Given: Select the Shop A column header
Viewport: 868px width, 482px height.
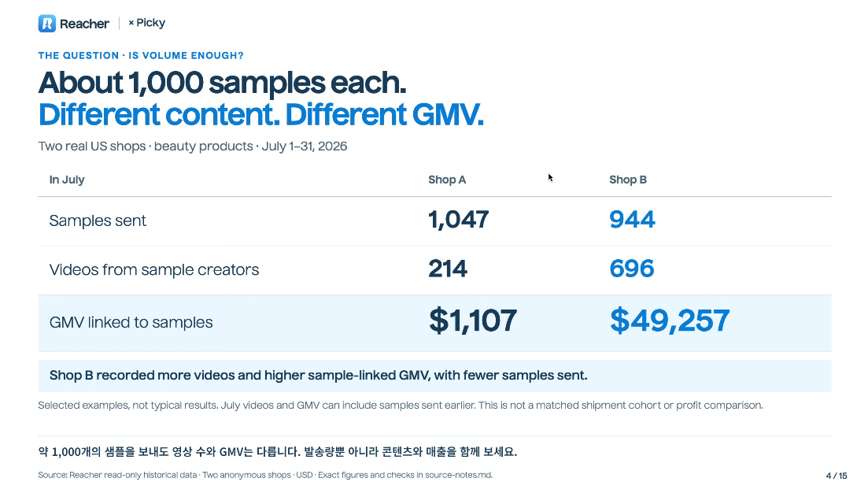Looking at the screenshot, I should coord(447,180).
